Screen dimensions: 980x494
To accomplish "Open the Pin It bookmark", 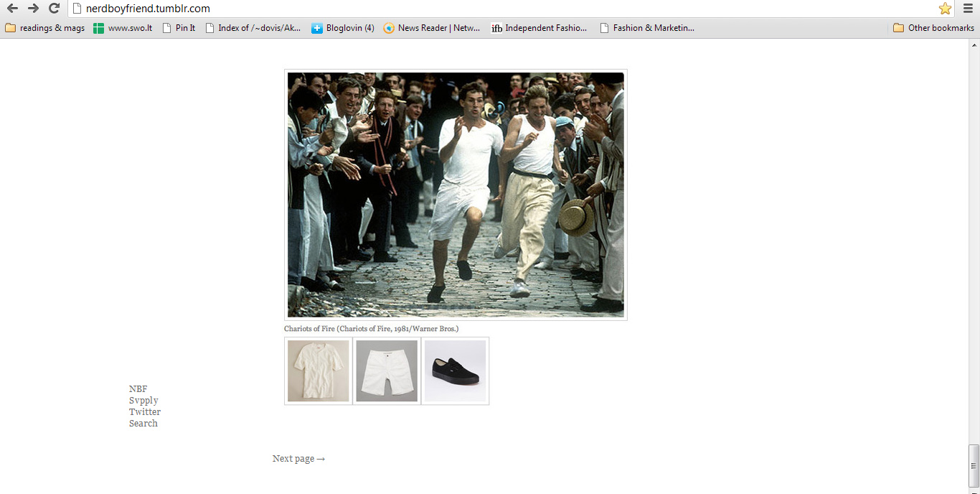I will [x=179, y=28].
